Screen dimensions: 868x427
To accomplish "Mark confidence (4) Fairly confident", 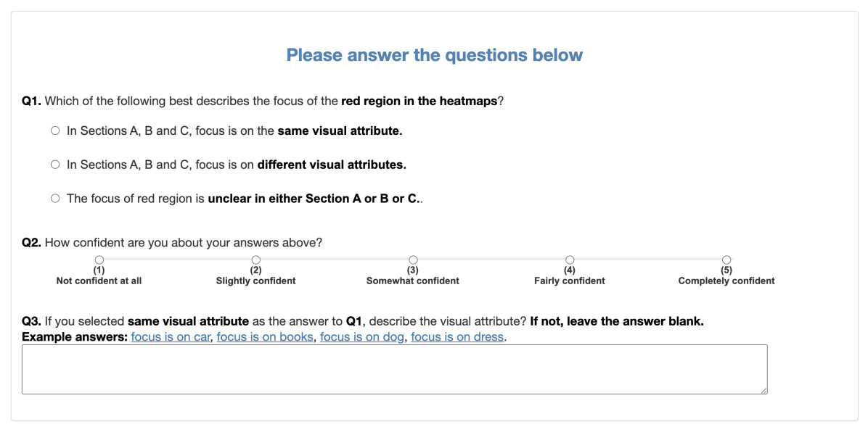I will (570, 260).
